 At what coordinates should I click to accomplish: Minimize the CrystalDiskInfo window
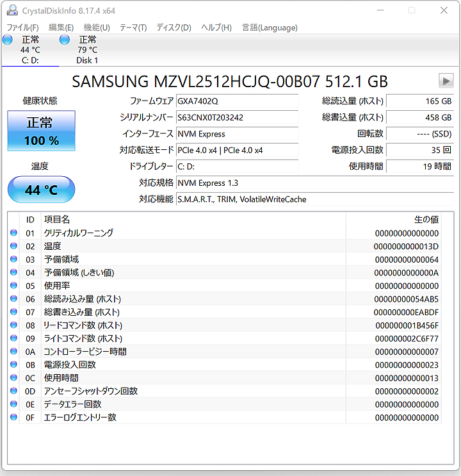coord(380,10)
